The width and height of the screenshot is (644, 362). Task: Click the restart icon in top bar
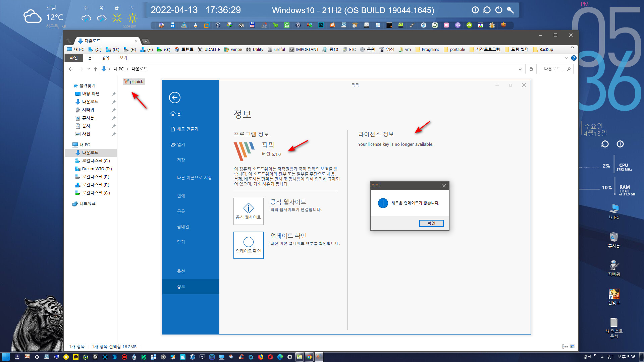(487, 10)
